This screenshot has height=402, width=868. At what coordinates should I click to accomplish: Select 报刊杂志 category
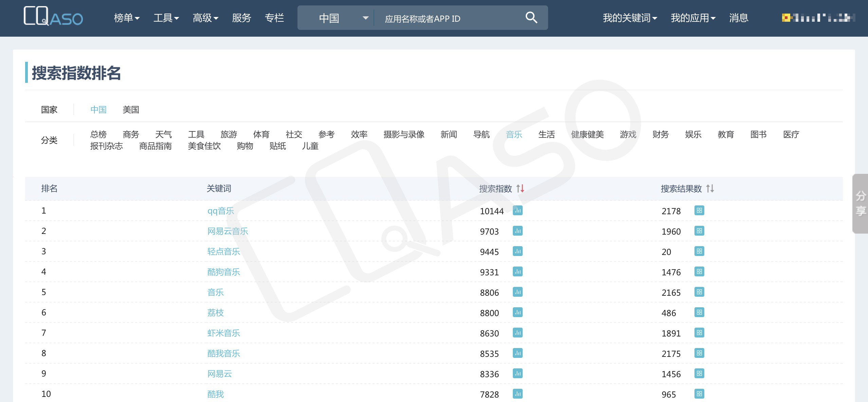(107, 146)
